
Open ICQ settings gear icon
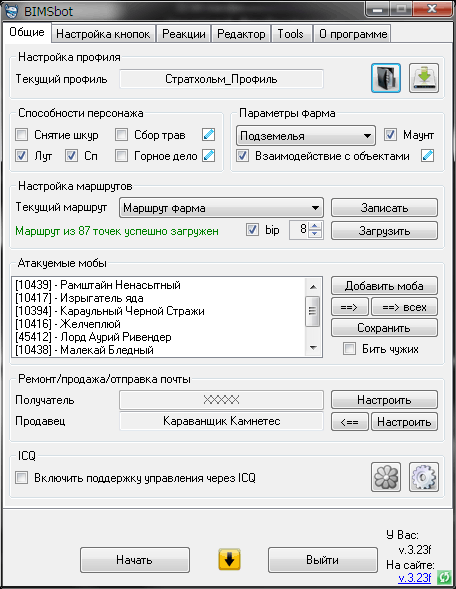pyautogui.click(x=424, y=477)
